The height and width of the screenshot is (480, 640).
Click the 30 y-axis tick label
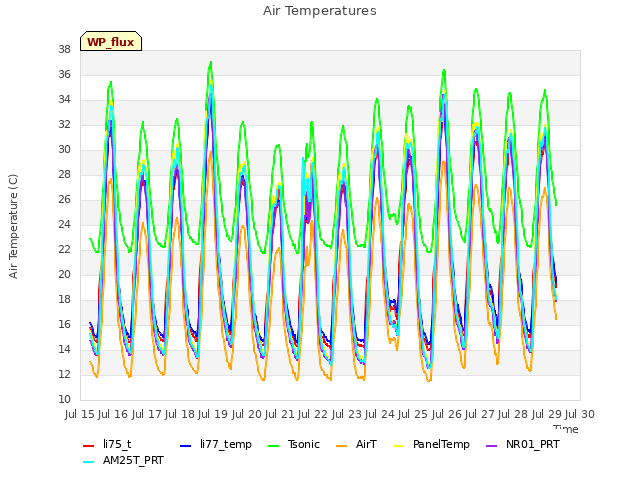point(64,149)
